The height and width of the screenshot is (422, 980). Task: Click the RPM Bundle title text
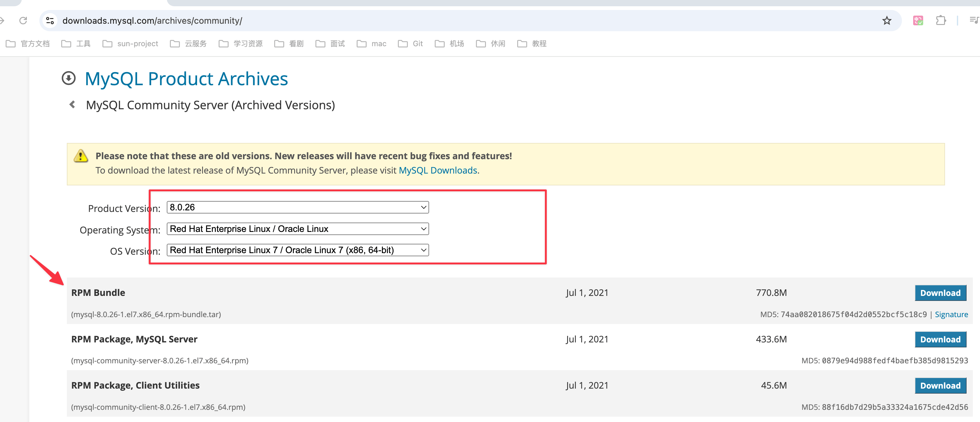pyautogui.click(x=98, y=293)
